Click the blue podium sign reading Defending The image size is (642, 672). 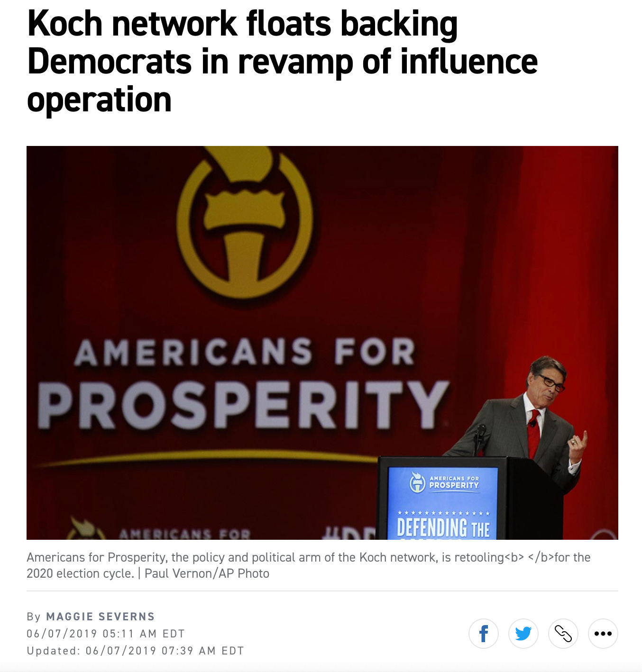tap(443, 503)
